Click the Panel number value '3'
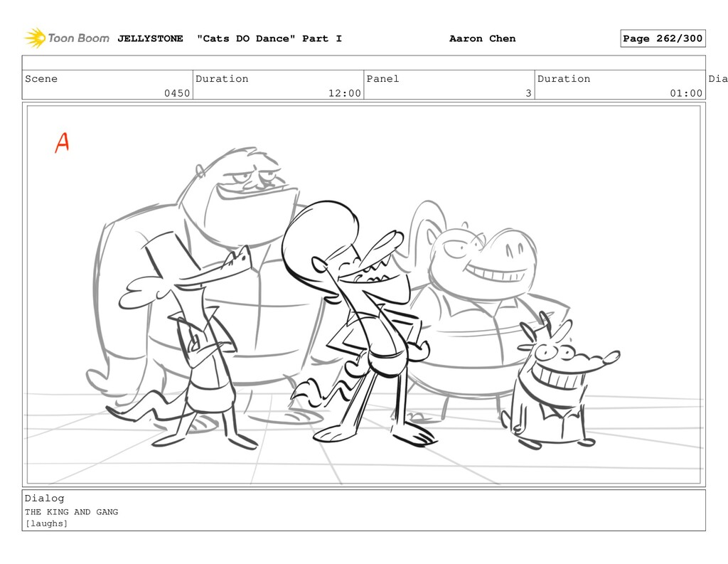This screenshot has height=564, width=728. (x=528, y=93)
